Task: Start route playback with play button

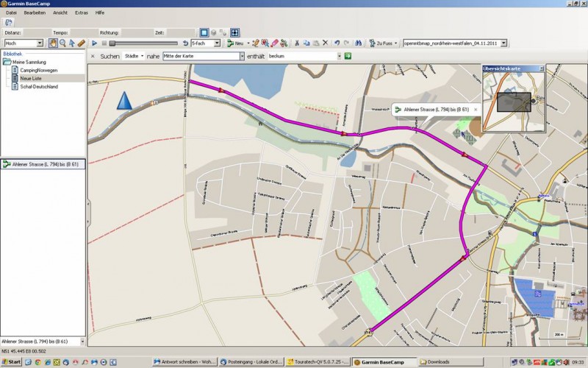Action: (95, 43)
